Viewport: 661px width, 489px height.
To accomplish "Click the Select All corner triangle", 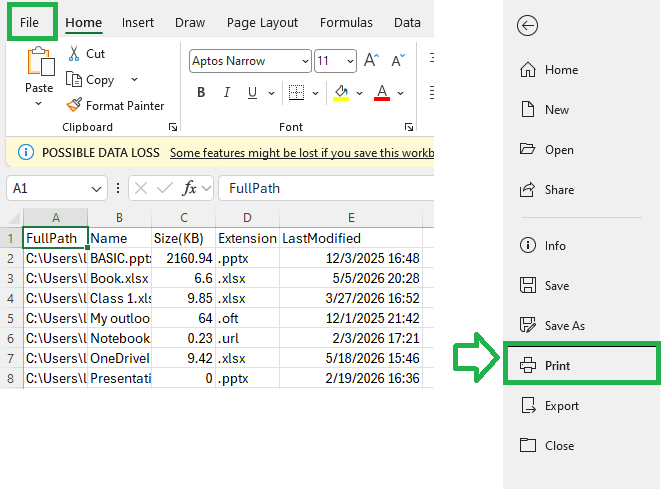I will point(14,218).
